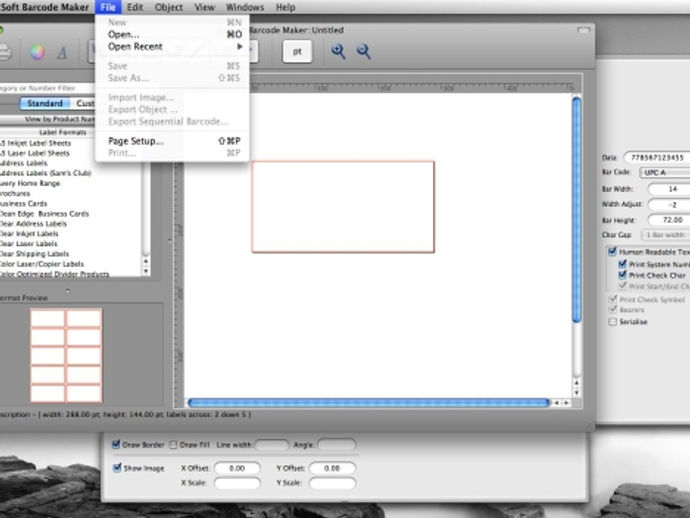
Task: Click the Width Adjust field
Action: (669, 204)
